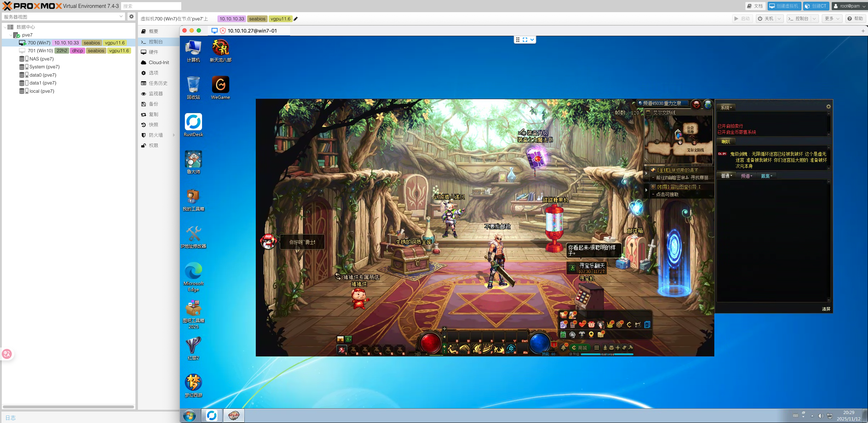Click the gold crown icon in game menu

610,325
